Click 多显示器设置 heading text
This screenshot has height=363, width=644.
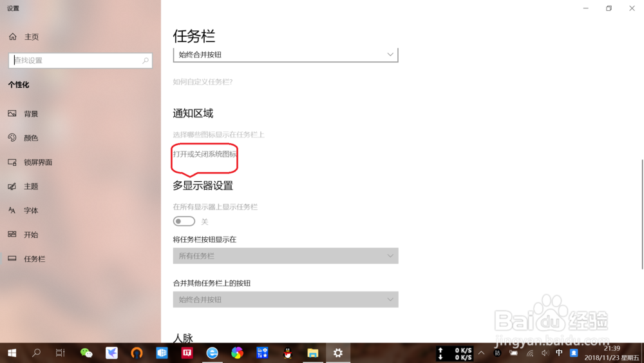click(203, 186)
